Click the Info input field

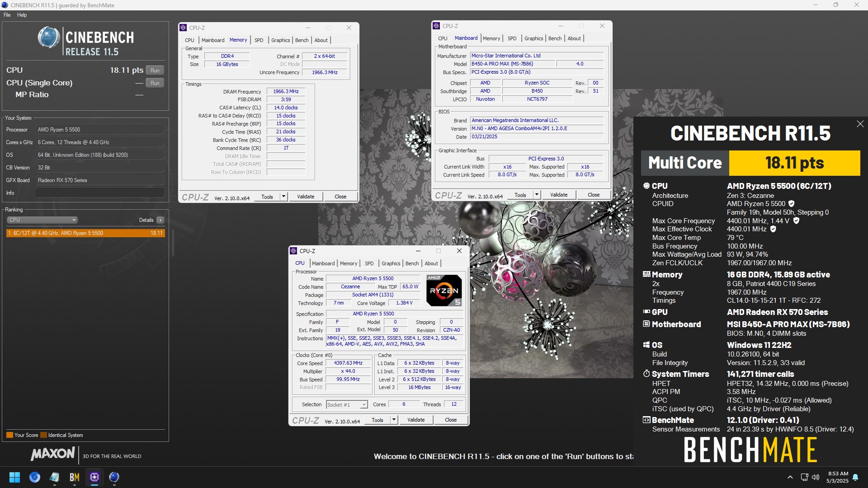(99, 193)
